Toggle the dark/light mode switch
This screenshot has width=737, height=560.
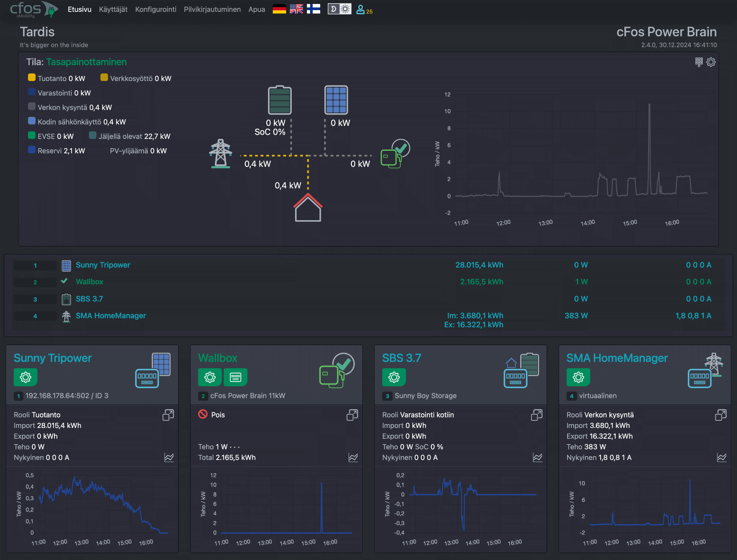point(339,9)
